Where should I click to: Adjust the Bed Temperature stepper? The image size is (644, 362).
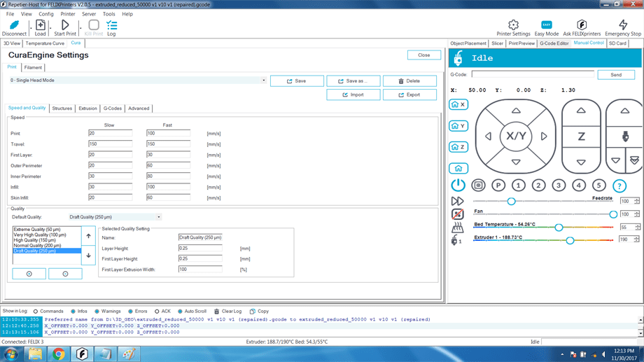(637, 228)
